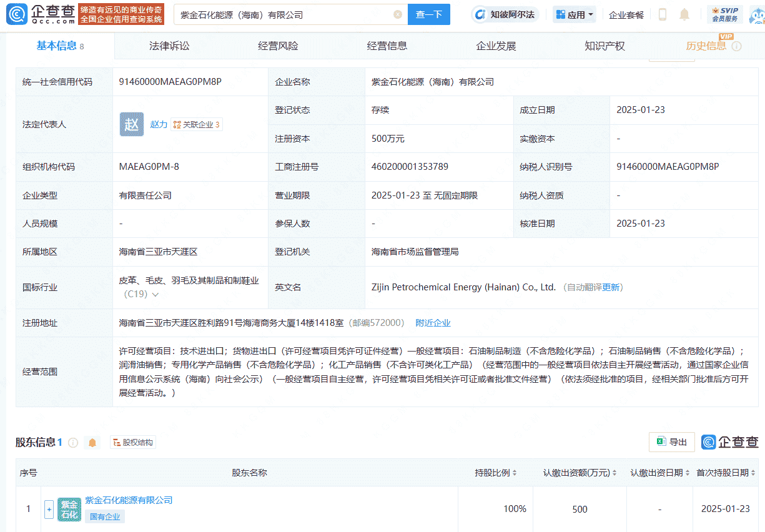765x532 pixels.
Task: Click the bell icon next to 股东信息
Action: 92,442
